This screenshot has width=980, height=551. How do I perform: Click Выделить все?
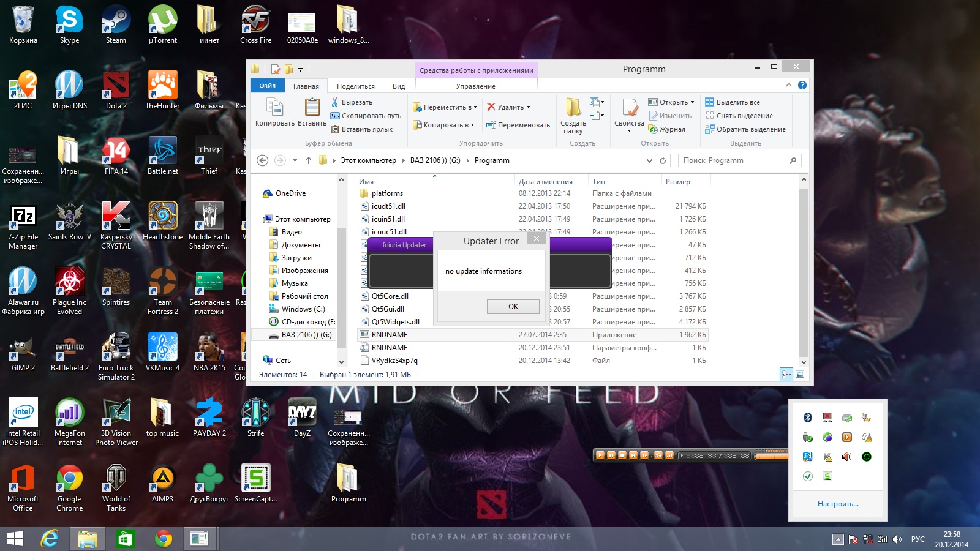pos(733,102)
